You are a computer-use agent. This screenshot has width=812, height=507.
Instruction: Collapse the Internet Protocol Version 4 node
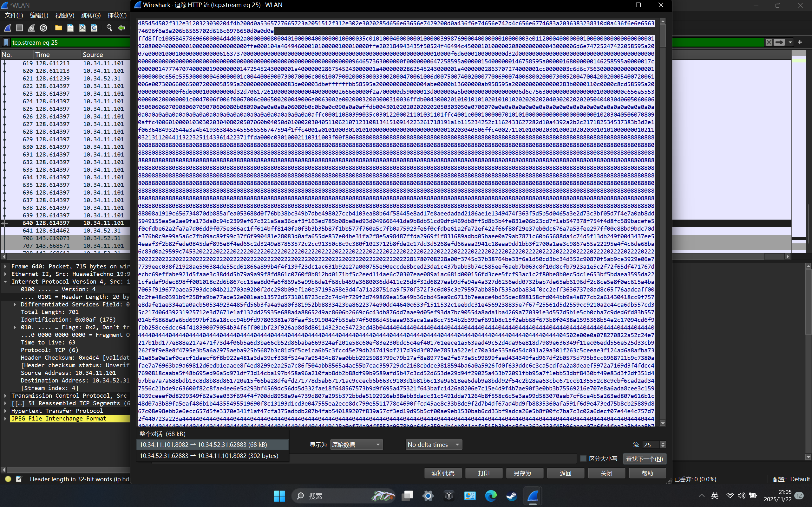click(x=5, y=282)
